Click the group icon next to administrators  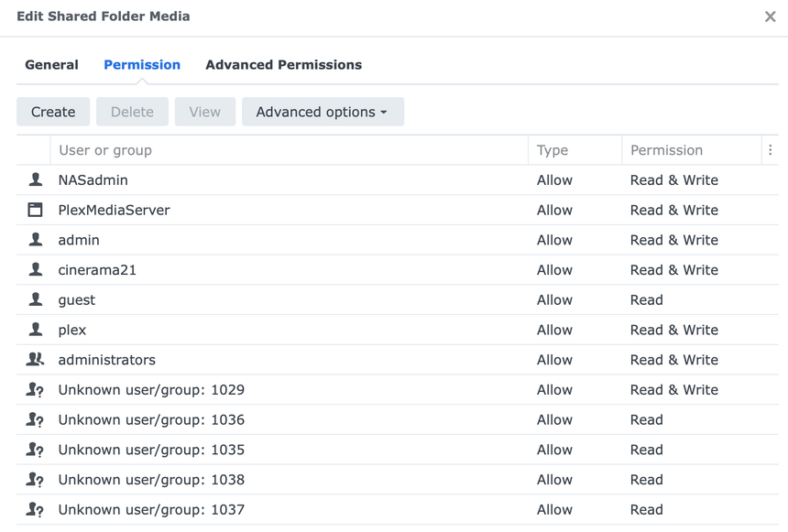[x=35, y=359]
